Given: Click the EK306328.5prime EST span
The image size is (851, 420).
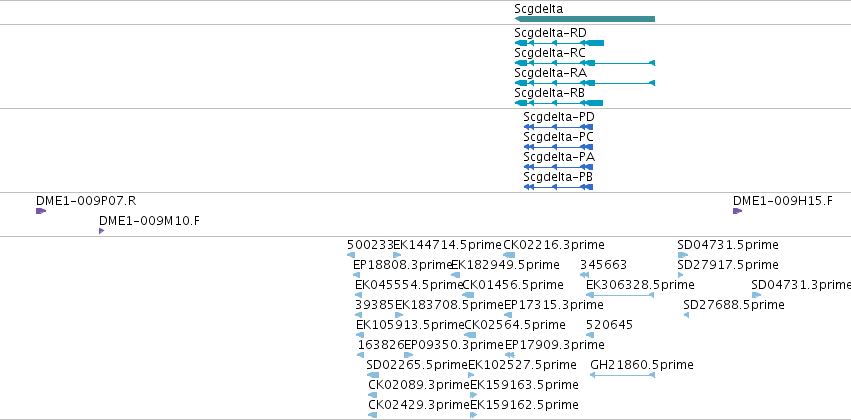Looking at the screenshot, I should pos(620,295).
